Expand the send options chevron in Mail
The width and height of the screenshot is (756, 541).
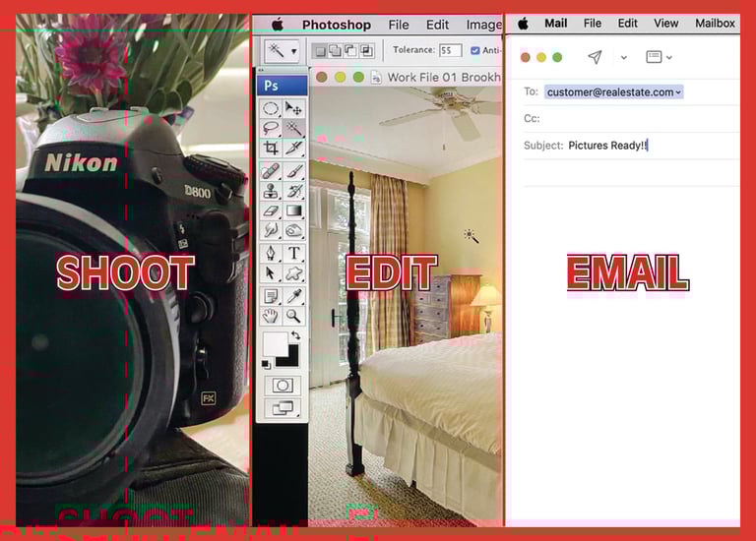pyautogui.click(x=623, y=57)
